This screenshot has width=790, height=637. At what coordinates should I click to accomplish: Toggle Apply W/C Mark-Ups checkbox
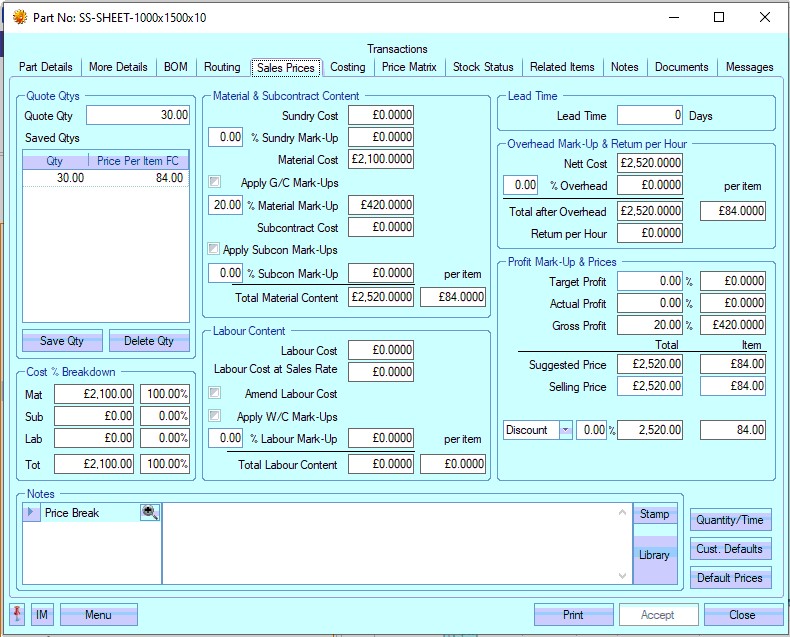(x=214, y=416)
